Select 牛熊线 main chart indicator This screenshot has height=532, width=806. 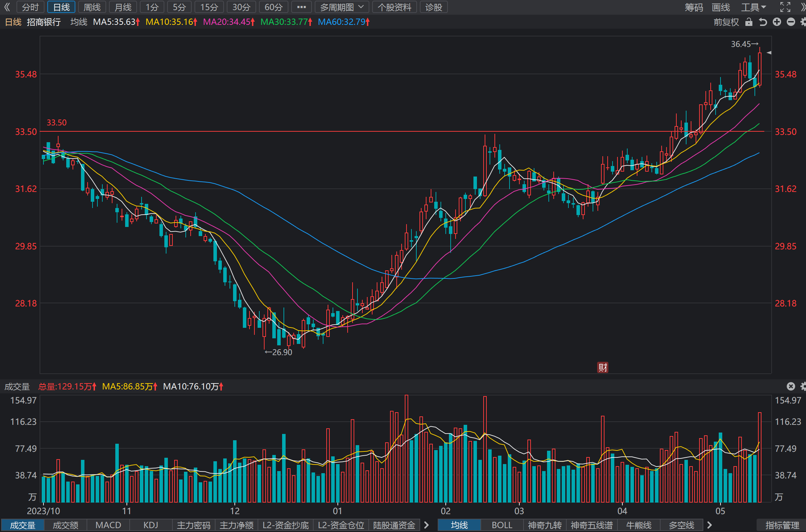639,525
